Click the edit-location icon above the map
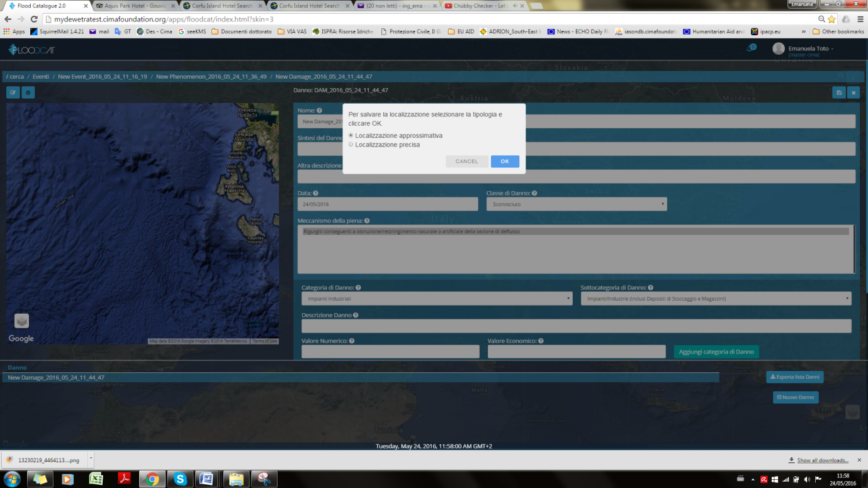The width and height of the screenshot is (868, 488). pos(13,92)
